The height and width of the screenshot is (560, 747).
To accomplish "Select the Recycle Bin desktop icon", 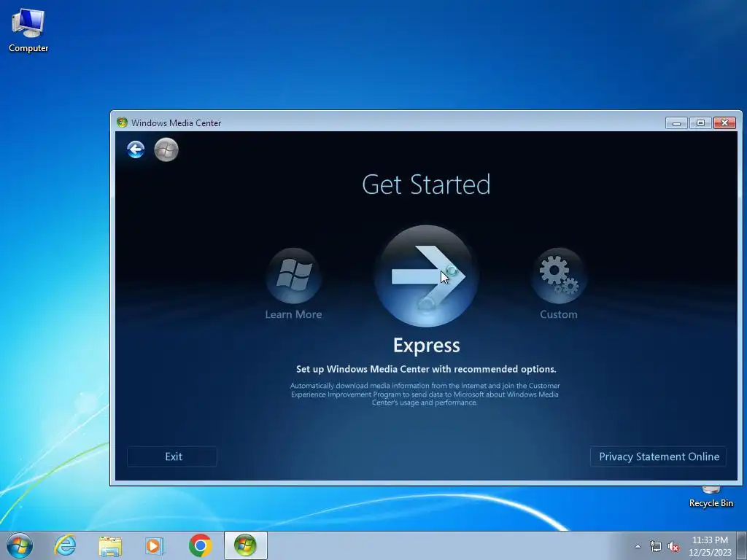I will [x=711, y=497].
